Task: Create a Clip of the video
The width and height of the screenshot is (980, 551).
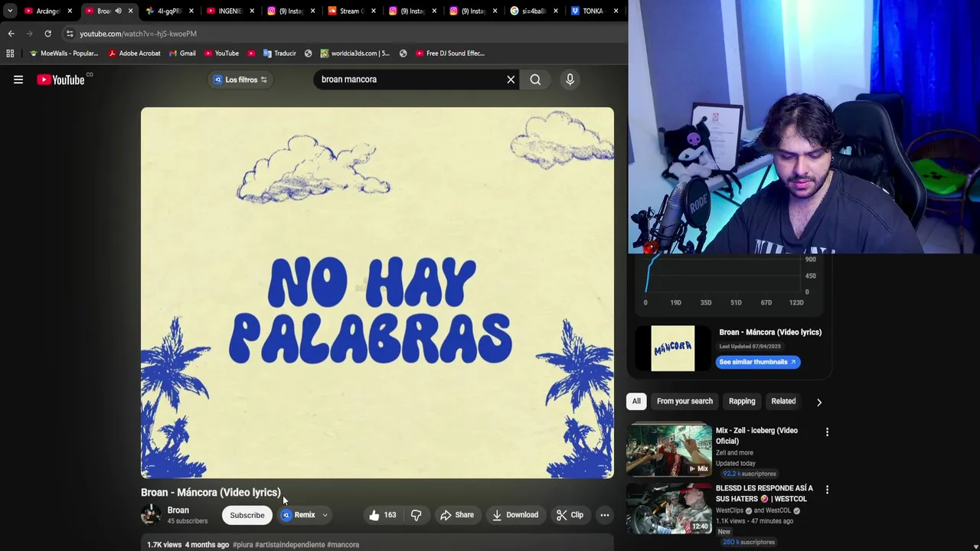Action: tap(570, 515)
